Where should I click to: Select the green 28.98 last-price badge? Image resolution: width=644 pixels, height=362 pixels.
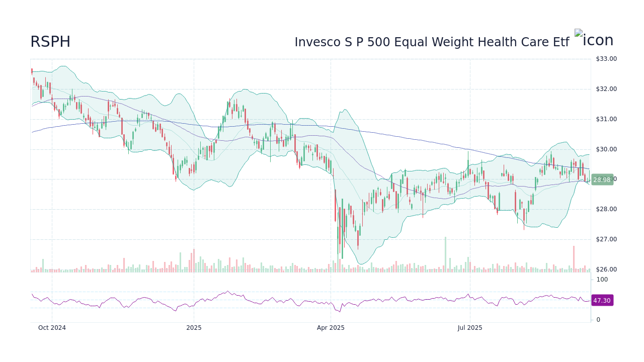click(602, 179)
